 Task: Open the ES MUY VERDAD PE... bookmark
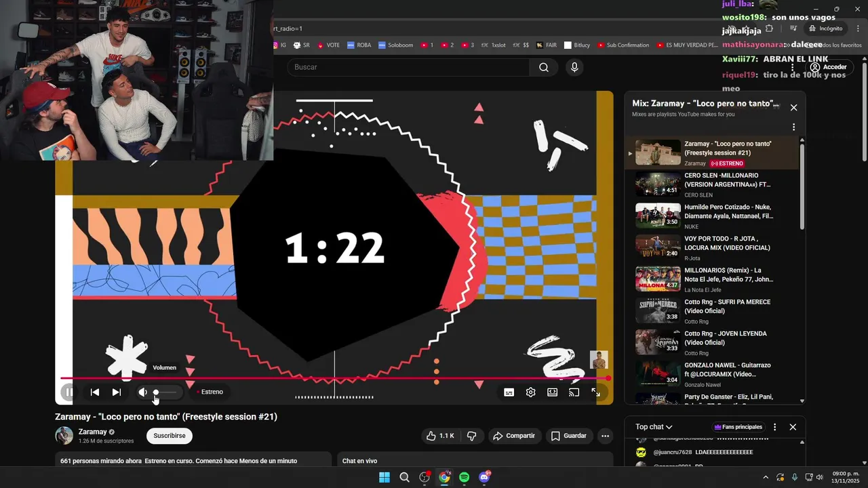[687, 45]
